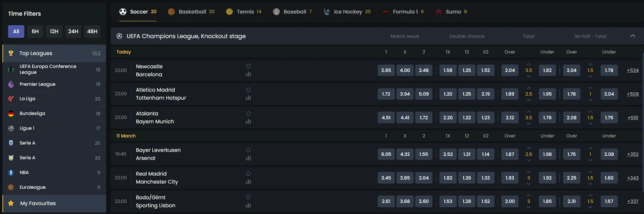The width and height of the screenshot is (644, 214).
Task: Filter matches to next 24H
Action: click(x=73, y=31)
